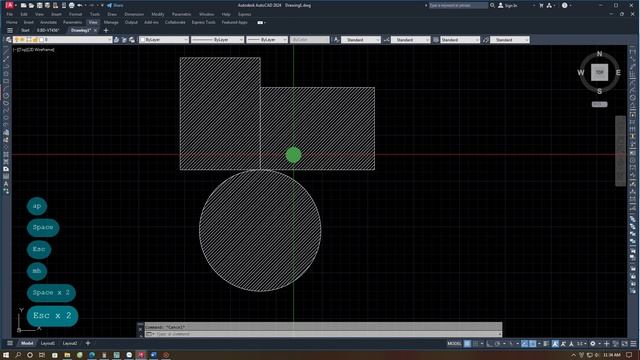Open the WCS dropdown below ViewCube
640x360 pixels.
pyautogui.click(x=599, y=104)
